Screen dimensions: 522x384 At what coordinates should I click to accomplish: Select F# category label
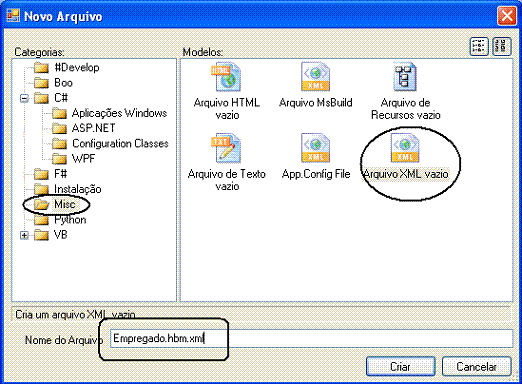pos(60,174)
